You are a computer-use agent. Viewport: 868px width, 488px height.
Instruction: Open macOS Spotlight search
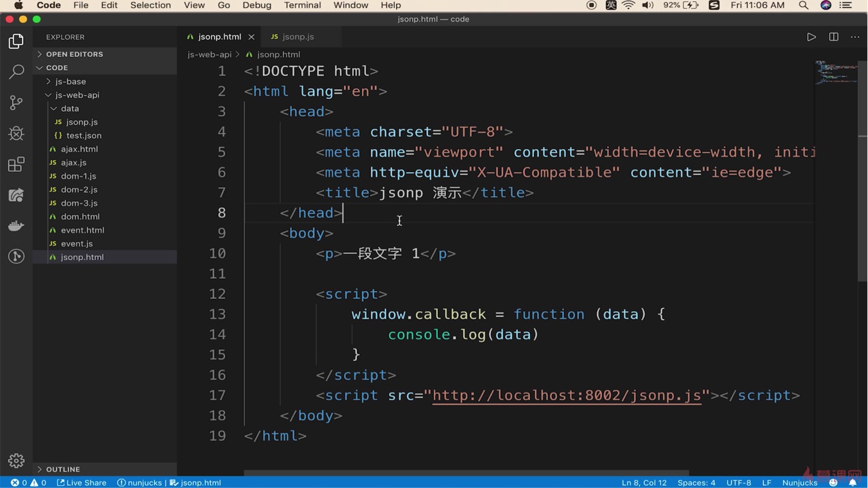tap(803, 5)
